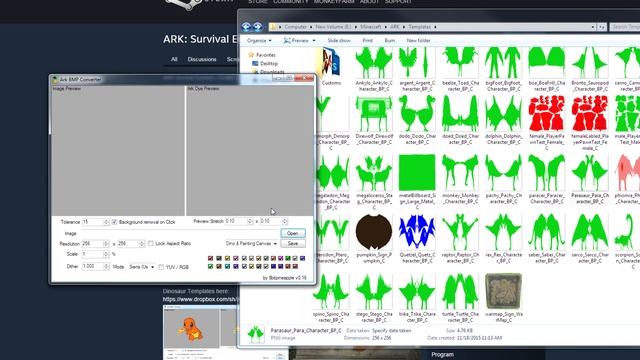Toggle the cyan dye color checkbox
Image resolution: width=640 pixels, height=360 pixels.
tap(228, 266)
